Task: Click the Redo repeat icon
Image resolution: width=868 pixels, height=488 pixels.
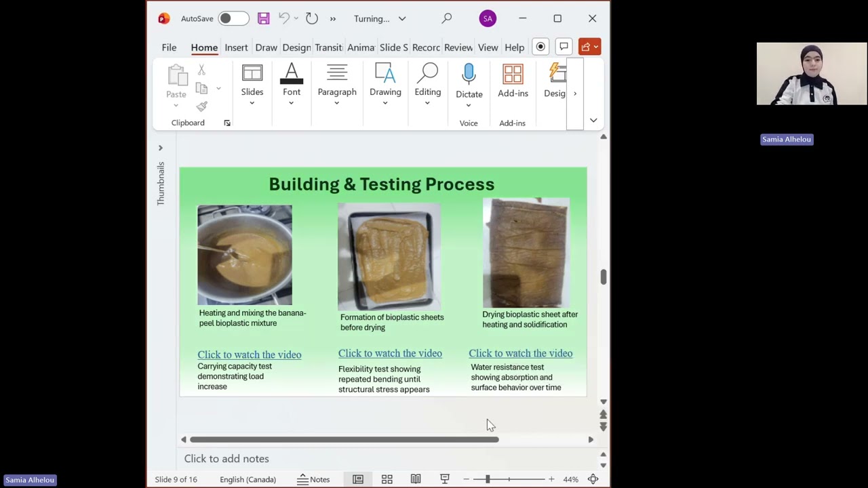Action: 312,18
